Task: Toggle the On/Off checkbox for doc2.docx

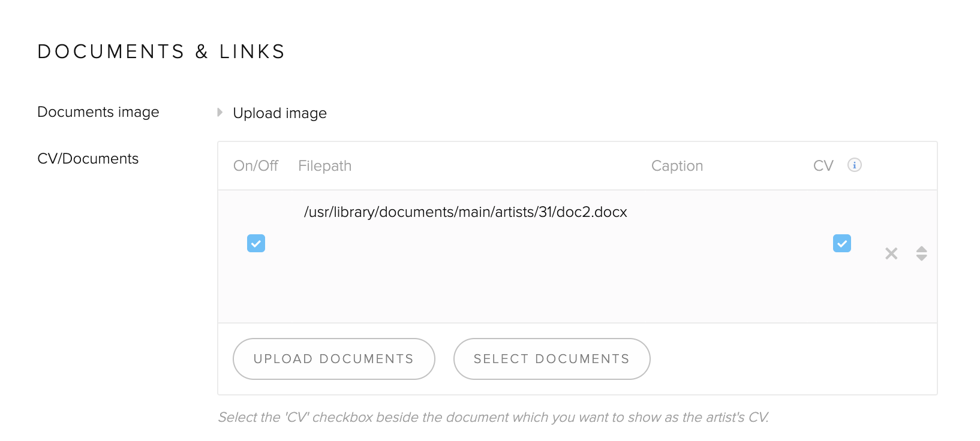Action: click(x=256, y=243)
